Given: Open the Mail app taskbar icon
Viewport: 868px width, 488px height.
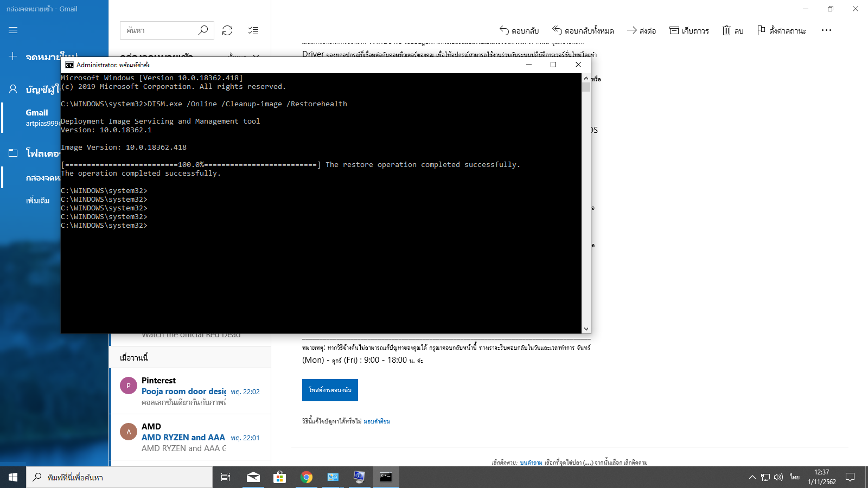Looking at the screenshot, I should [x=253, y=477].
